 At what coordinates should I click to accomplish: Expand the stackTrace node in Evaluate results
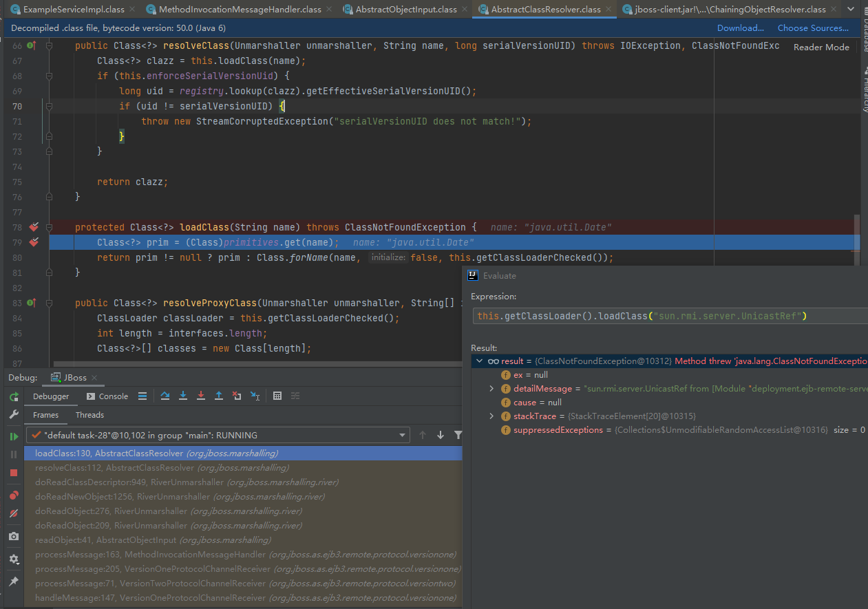(x=491, y=416)
